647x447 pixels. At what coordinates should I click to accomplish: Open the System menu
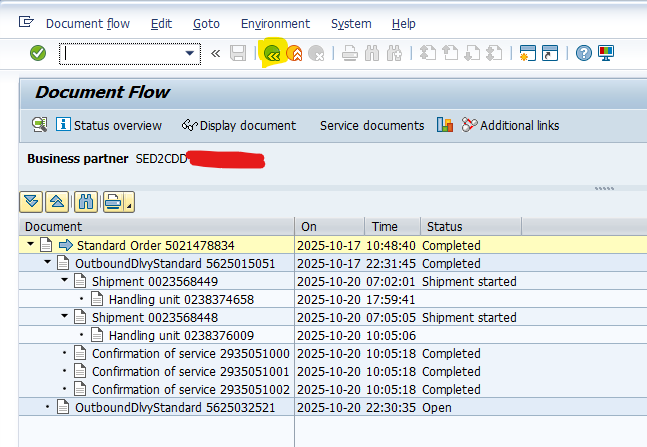pyautogui.click(x=351, y=24)
